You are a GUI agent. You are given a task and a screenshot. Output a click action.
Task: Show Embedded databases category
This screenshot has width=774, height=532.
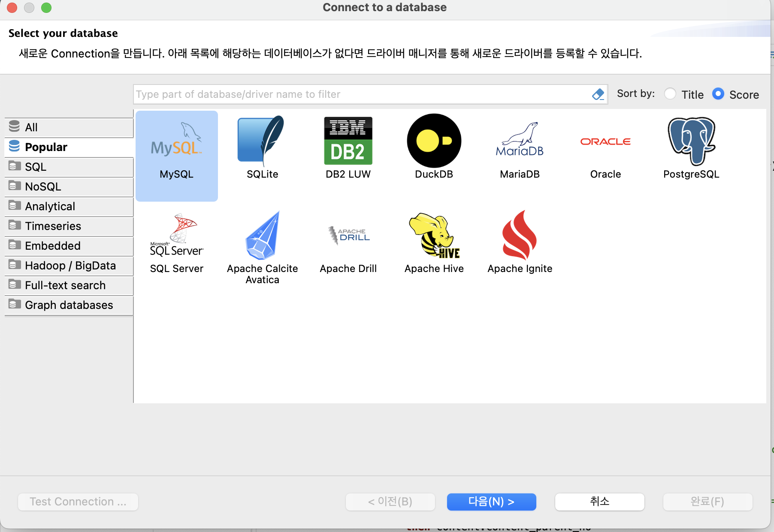coord(69,246)
